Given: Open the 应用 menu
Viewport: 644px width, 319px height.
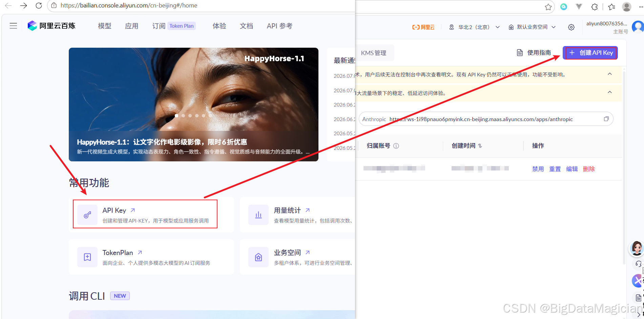Looking at the screenshot, I should [131, 26].
